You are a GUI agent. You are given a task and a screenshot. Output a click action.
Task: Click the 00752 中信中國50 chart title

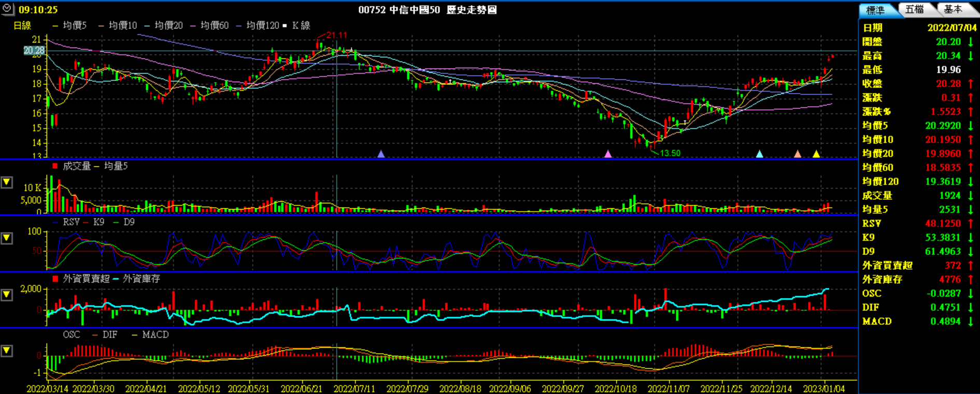point(428,10)
